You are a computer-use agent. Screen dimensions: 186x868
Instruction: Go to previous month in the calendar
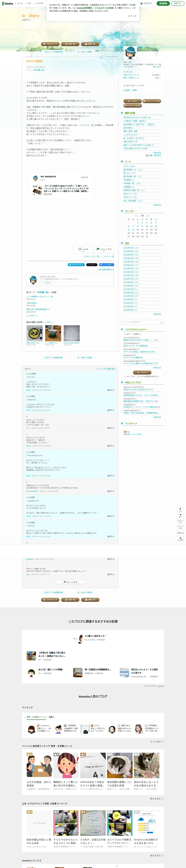coord(136,216)
